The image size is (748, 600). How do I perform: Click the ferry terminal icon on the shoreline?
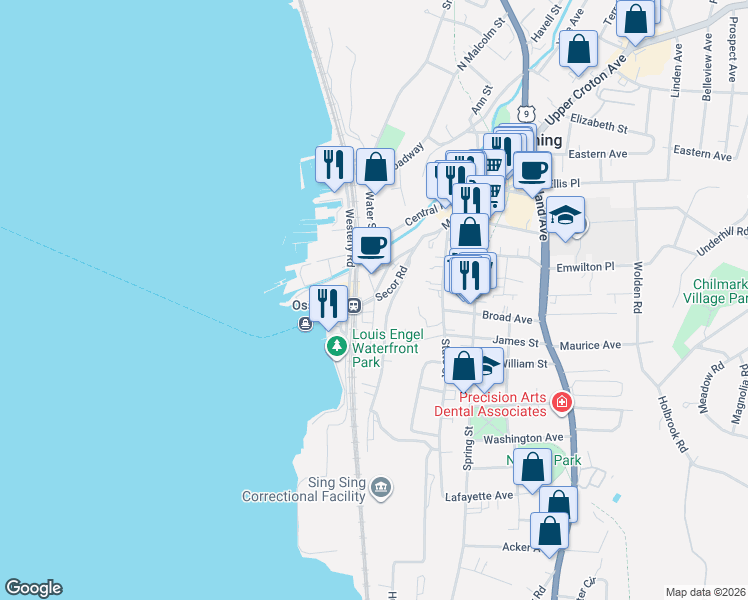(305, 324)
